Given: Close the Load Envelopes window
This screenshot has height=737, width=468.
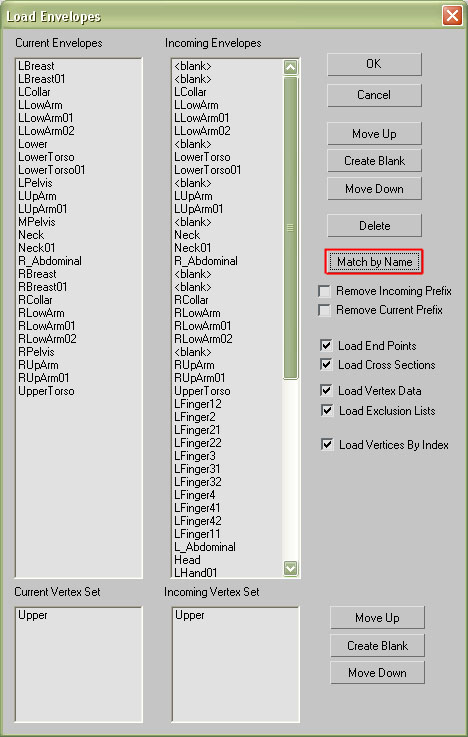Looking at the screenshot, I should tap(452, 16).
